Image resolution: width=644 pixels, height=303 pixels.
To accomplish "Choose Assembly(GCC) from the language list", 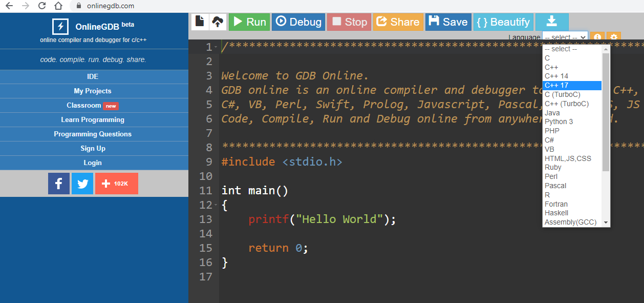I will pyautogui.click(x=572, y=222).
